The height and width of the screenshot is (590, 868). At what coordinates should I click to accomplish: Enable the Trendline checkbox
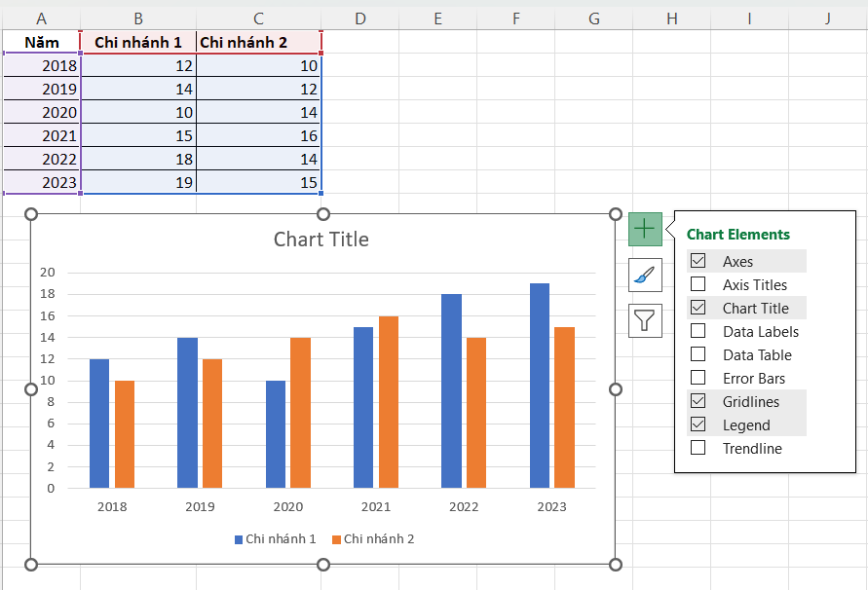point(698,447)
